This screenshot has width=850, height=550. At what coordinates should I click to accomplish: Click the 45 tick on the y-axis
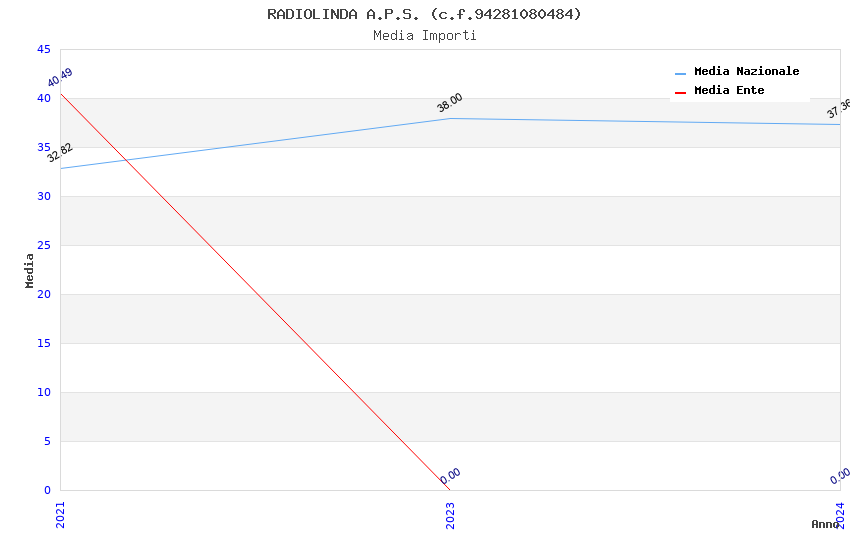43,50
